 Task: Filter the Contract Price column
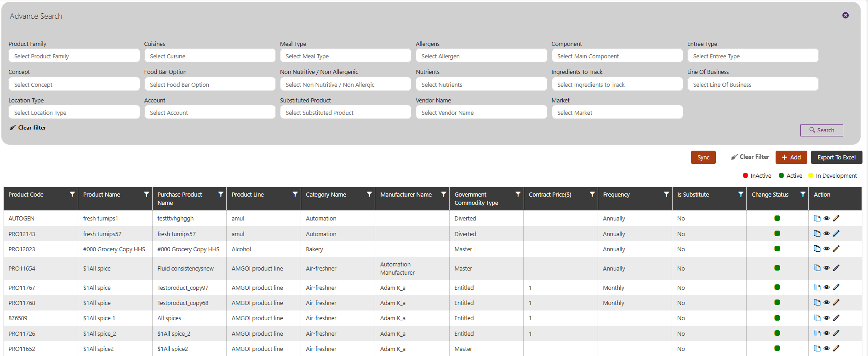pyautogui.click(x=592, y=194)
